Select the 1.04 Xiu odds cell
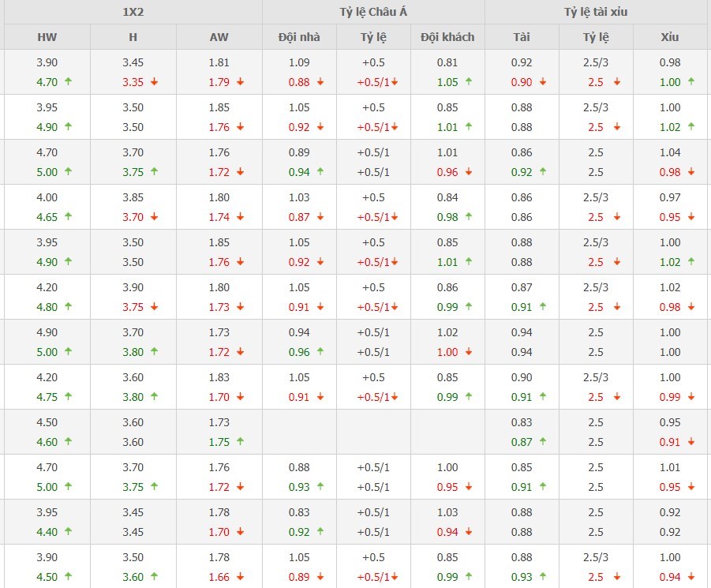Viewport: 711px width, 588px height. tap(670, 152)
